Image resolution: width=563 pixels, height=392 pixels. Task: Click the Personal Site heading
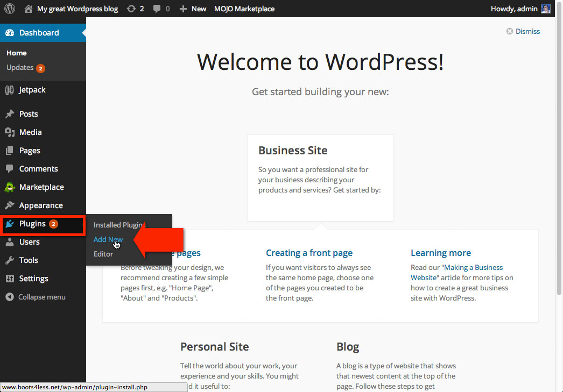[x=215, y=346]
